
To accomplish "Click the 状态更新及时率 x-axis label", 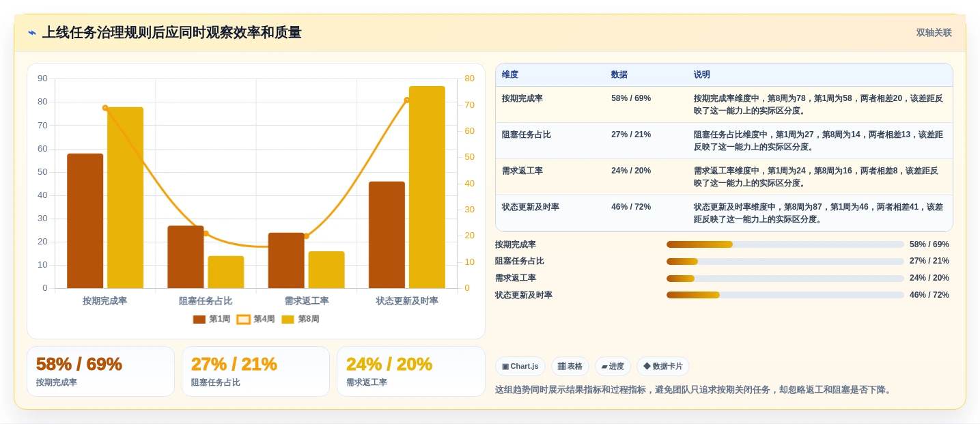I will point(407,300).
